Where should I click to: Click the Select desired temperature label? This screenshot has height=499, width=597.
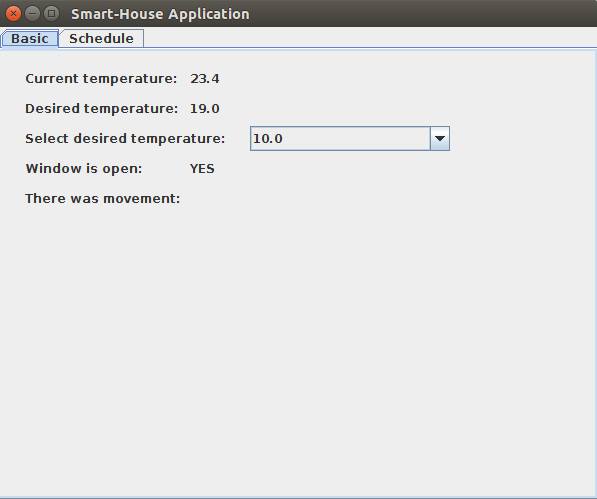click(125, 139)
